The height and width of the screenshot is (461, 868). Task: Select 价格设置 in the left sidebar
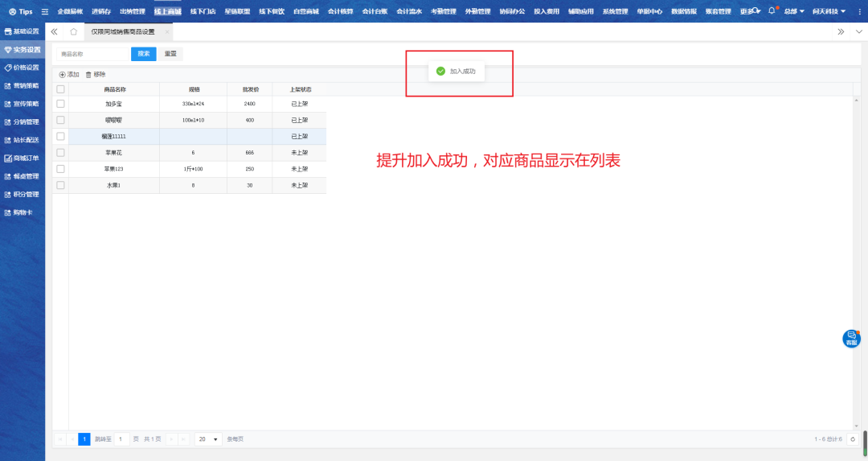(23, 68)
